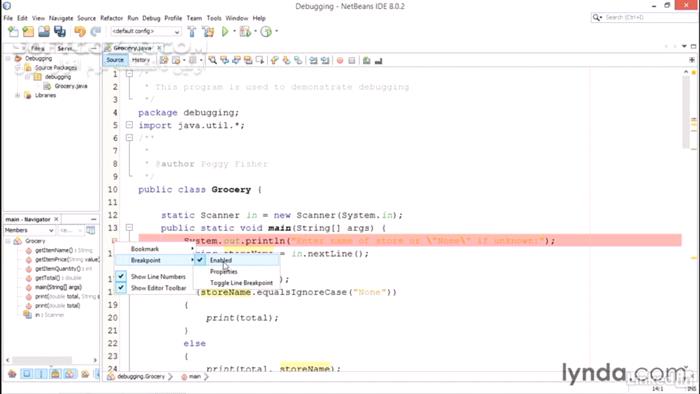Screen dimensions: 700x394
Task: Switch to the Grocery.java editor tab
Action: [132, 48]
